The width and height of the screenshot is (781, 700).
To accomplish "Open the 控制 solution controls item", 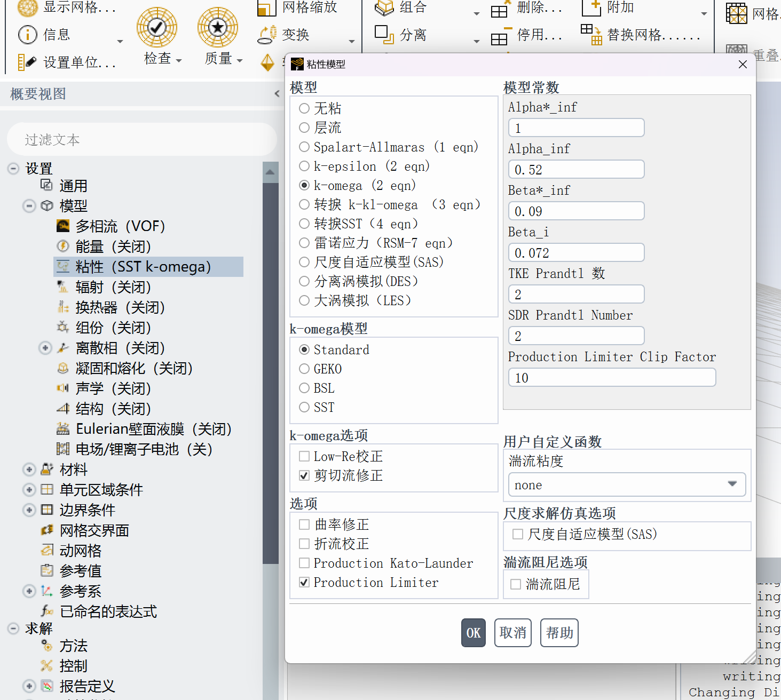I will click(x=73, y=666).
